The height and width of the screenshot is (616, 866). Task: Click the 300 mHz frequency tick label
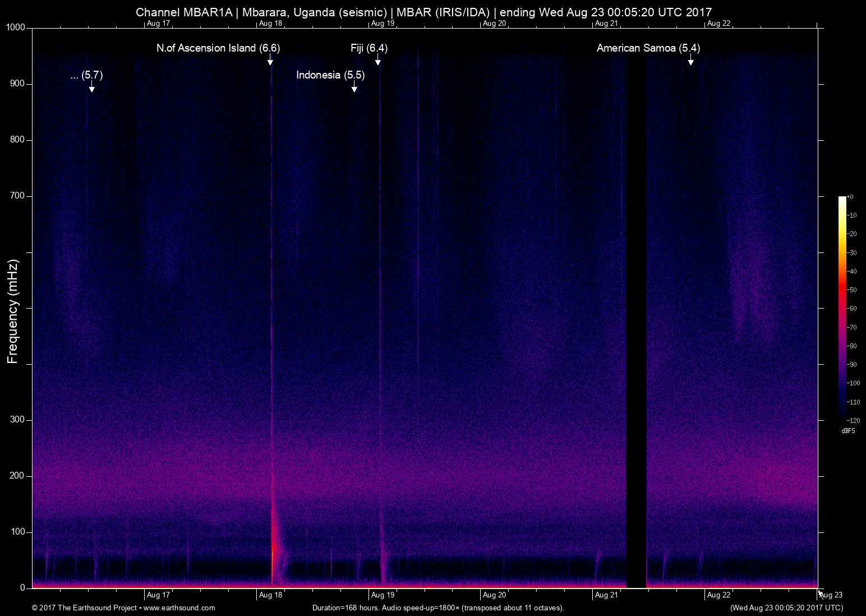[x=16, y=419]
